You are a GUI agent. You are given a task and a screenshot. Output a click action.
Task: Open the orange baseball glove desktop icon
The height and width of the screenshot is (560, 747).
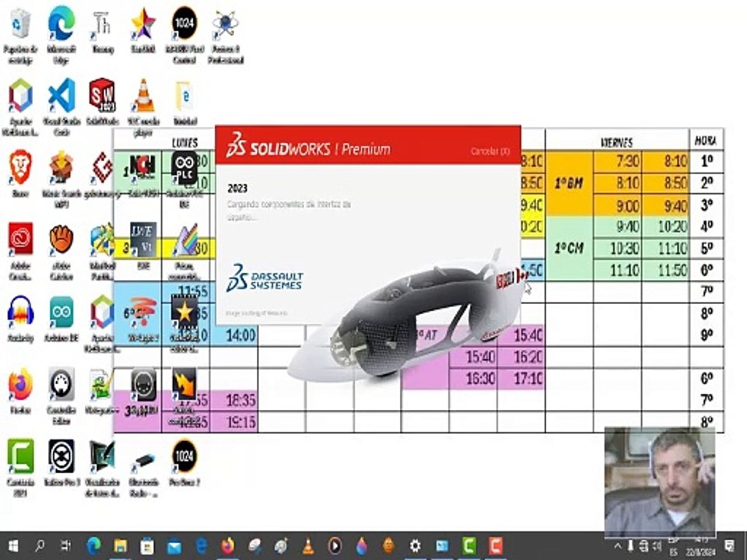61,239
